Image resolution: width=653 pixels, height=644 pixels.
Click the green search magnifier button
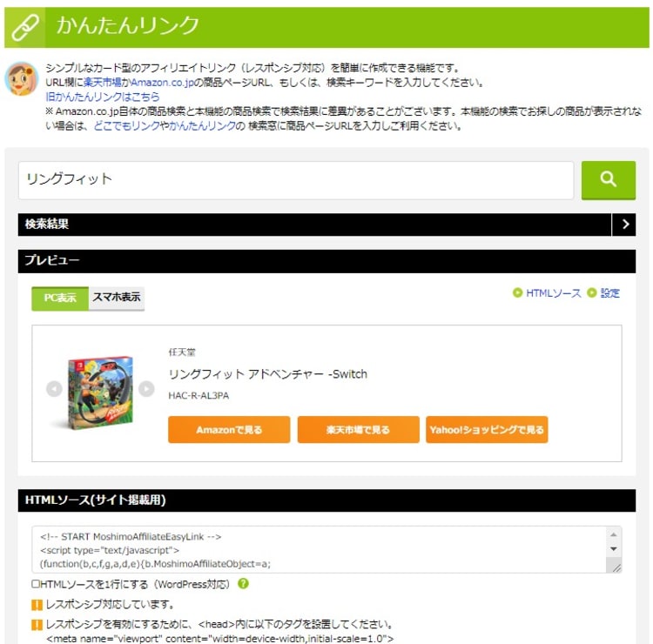(608, 180)
